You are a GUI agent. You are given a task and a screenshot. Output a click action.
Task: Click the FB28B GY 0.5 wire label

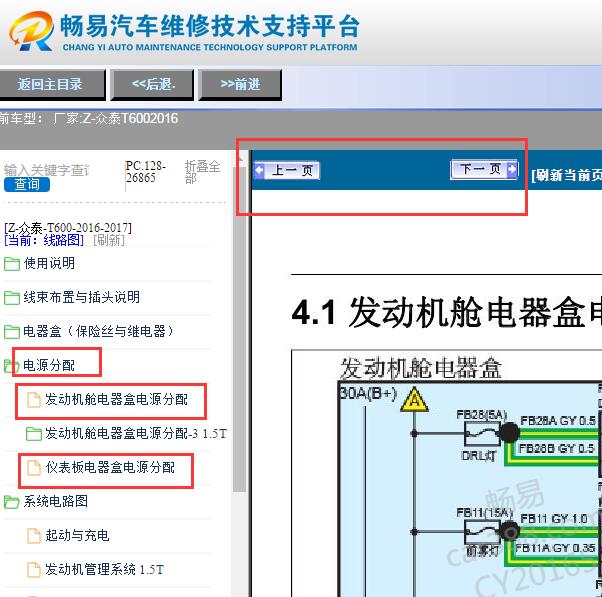tap(556, 448)
